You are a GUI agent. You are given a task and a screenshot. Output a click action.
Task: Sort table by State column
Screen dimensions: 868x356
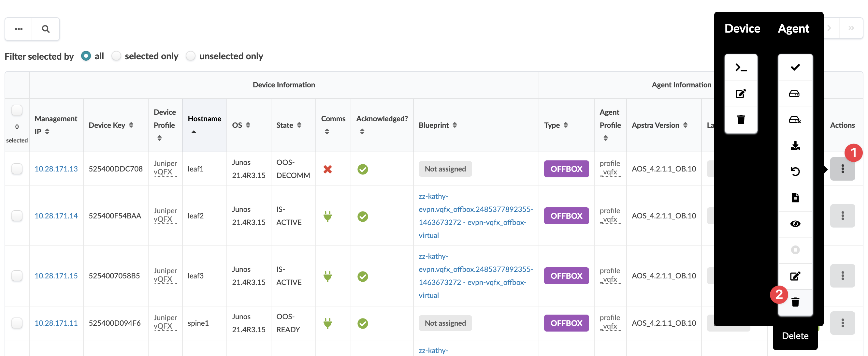(x=299, y=125)
